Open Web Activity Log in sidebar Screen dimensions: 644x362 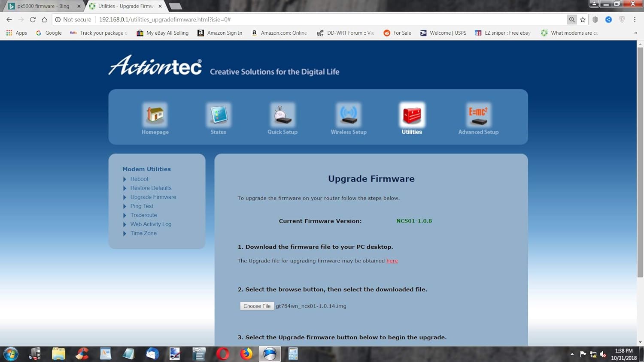pos(151,224)
